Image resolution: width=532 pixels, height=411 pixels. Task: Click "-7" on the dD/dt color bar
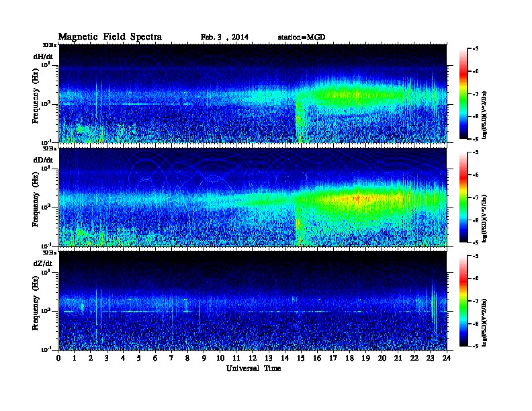coord(476,197)
